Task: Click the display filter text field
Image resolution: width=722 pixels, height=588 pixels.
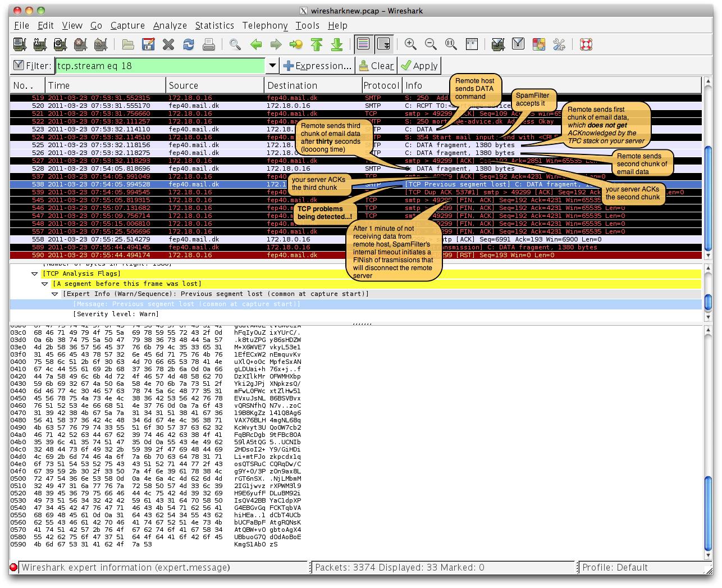Action: tap(159, 66)
